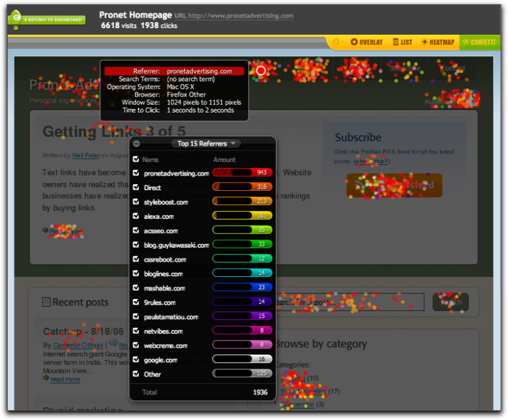Toggle the paulstamatiou.com checkbox
Viewport: 508px width, 420px height.
coord(136,317)
